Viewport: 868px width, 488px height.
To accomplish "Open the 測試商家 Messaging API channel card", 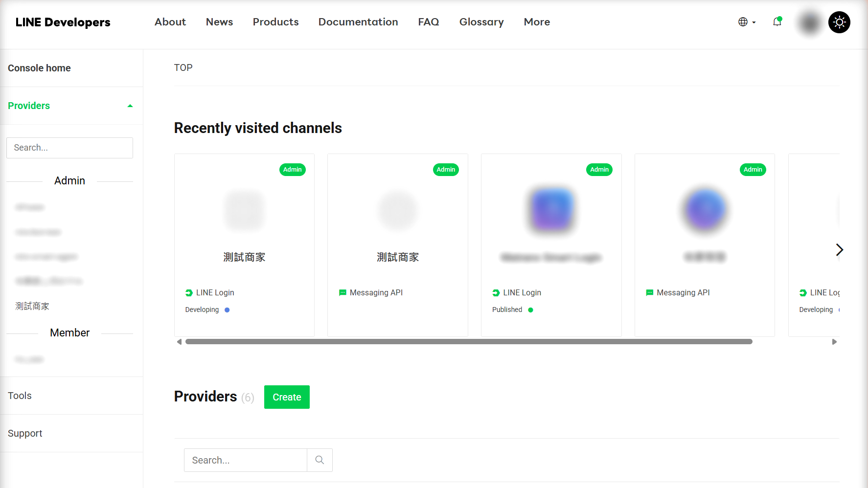I will pyautogui.click(x=398, y=245).
